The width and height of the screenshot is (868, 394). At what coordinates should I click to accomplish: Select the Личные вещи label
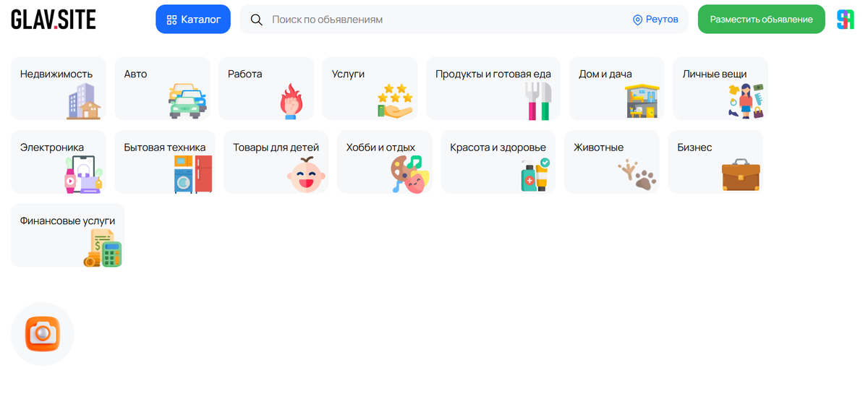pyautogui.click(x=715, y=74)
